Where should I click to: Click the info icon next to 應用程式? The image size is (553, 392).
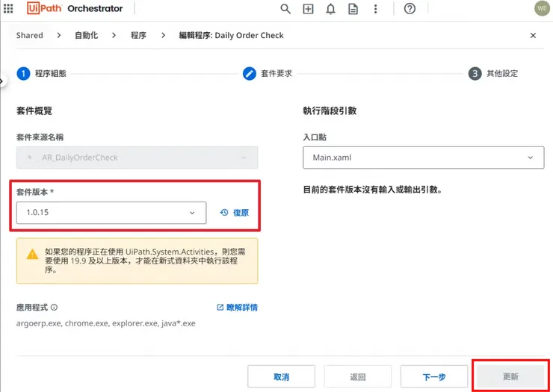pos(54,308)
